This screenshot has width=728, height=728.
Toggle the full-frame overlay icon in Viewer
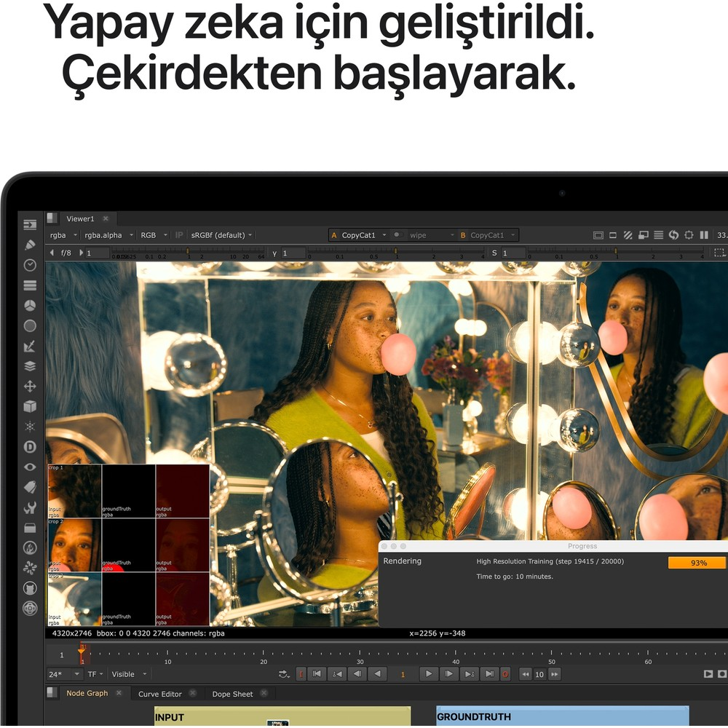coord(598,235)
